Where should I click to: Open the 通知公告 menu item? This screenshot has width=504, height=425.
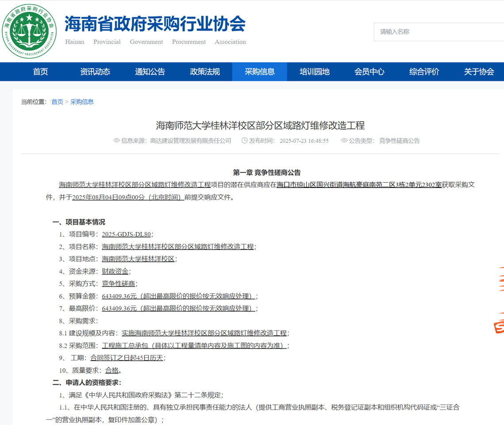[x=150, y=72]
